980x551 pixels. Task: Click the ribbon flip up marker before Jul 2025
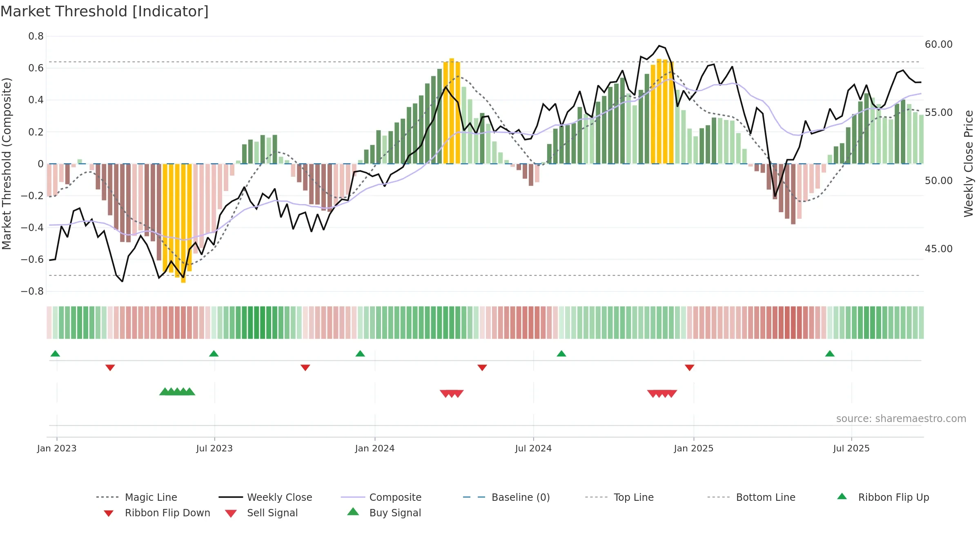click(x=830, y=353)
